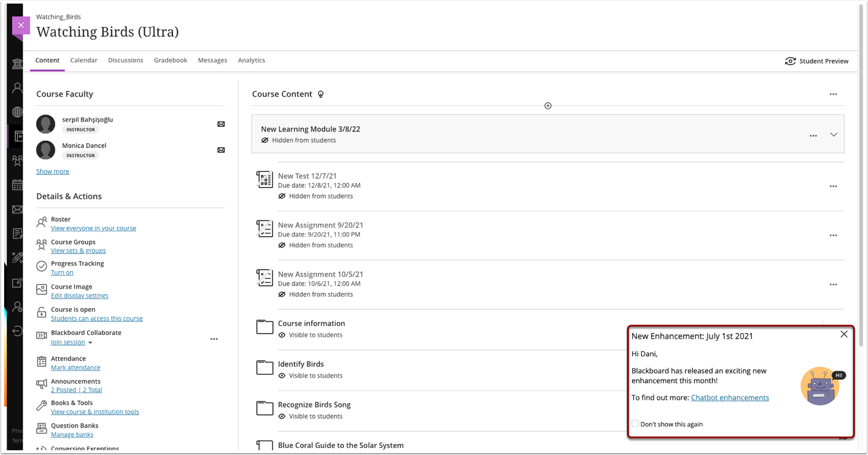Close the New Enhancement popup

pos(844,334)
